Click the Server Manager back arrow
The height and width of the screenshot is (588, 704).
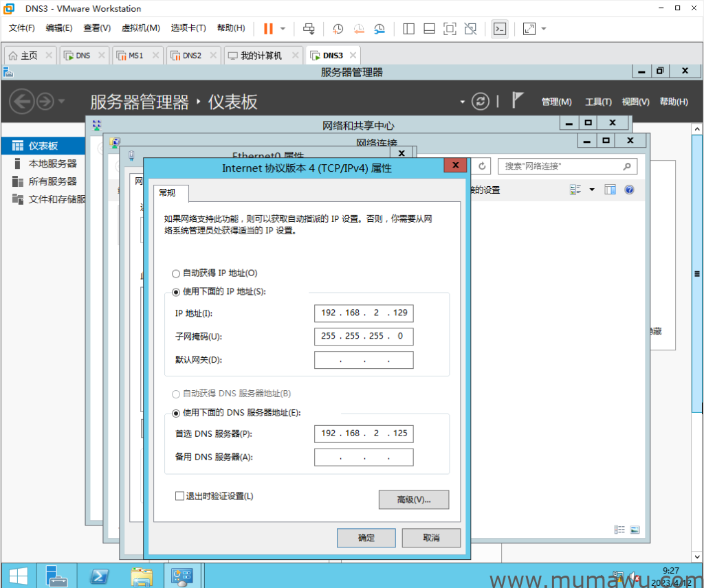click(21, 102)
